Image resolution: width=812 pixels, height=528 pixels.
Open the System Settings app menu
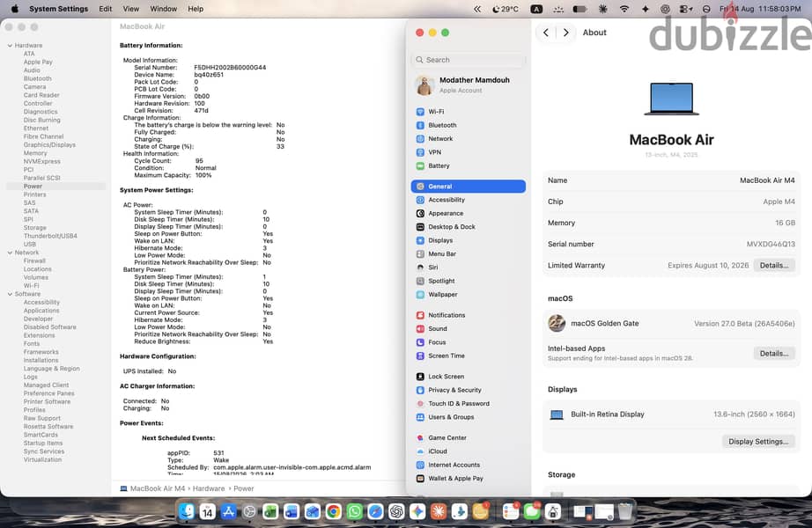pos(58,9)
